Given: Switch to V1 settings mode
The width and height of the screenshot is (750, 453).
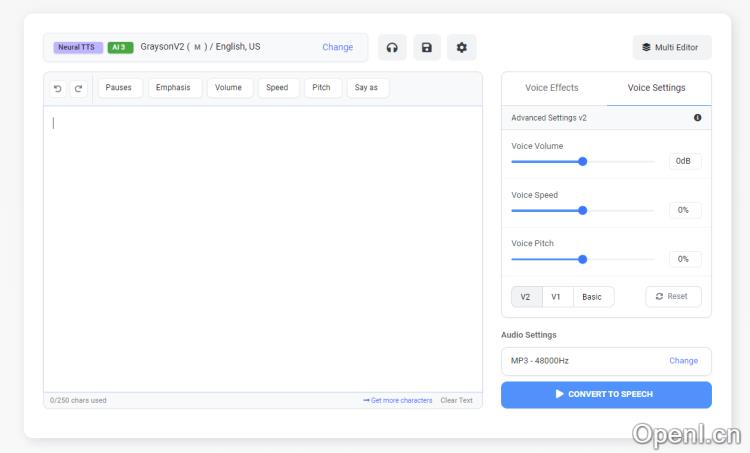Looking at the screenshot, I should click(557, 297).
